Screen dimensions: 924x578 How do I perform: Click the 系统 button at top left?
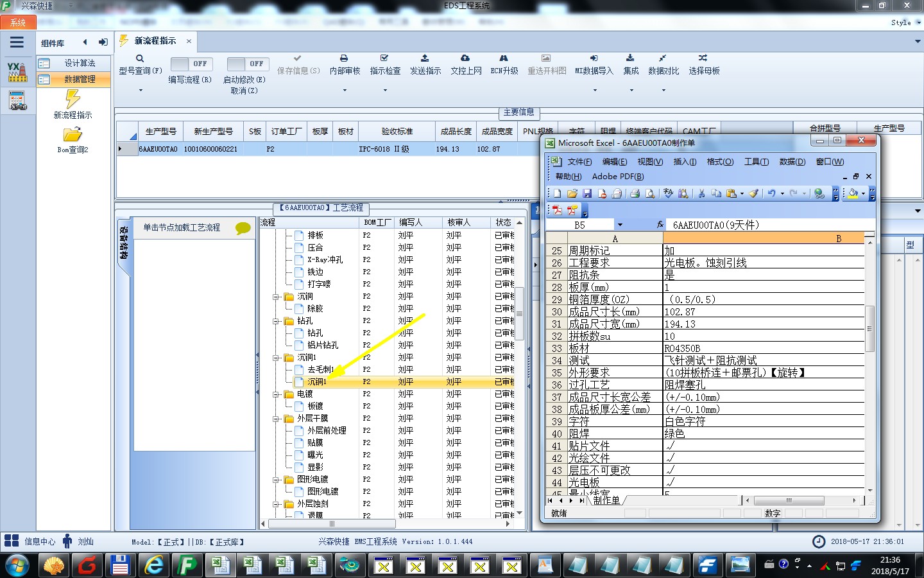coord(18,22)
